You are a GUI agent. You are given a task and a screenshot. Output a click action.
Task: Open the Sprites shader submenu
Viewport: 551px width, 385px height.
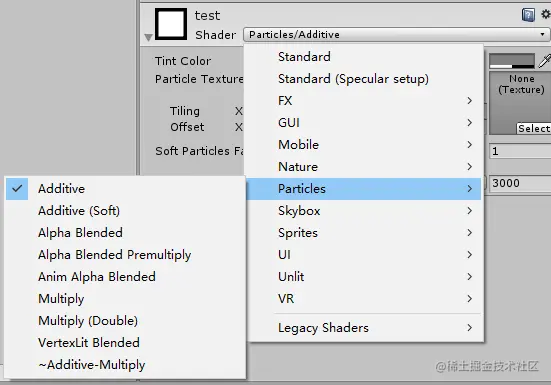pyautogui.click(x=365, y=233)
